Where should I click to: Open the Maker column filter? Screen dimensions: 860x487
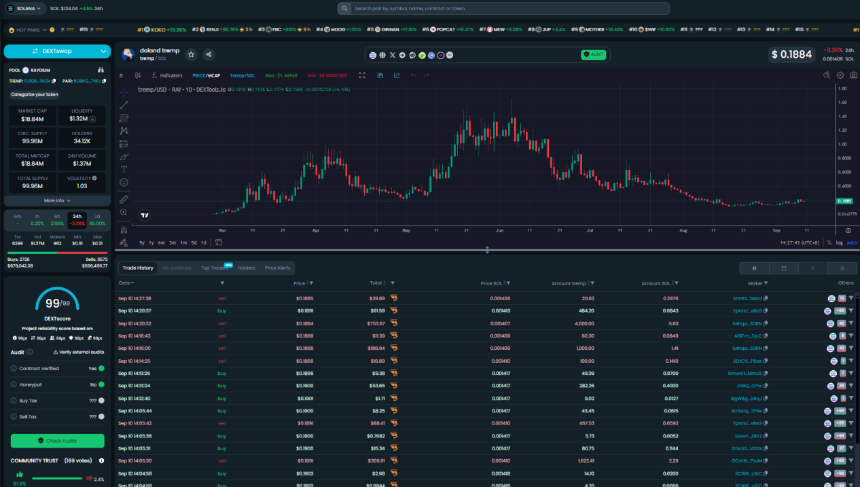pos(766,284)
